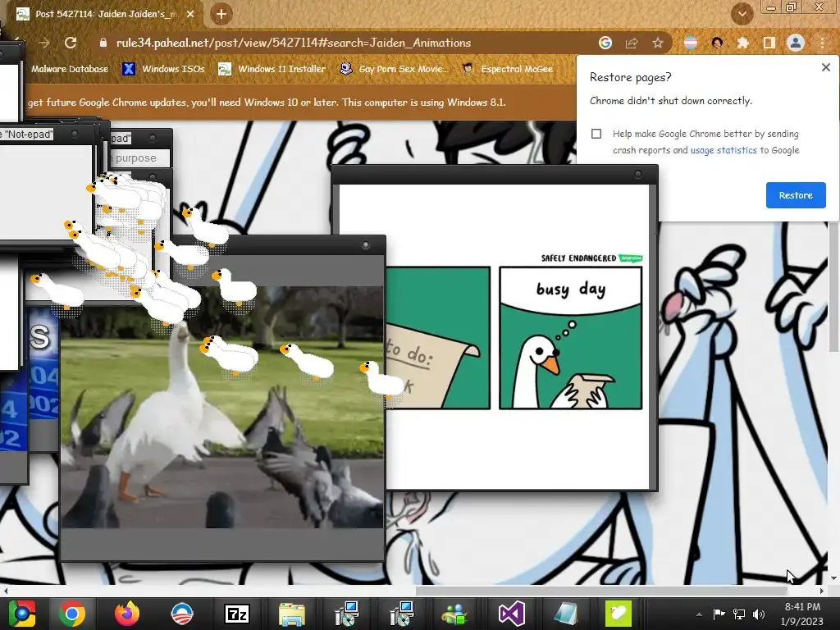Open the Extensions puzzle piece icon

[742, 43]
